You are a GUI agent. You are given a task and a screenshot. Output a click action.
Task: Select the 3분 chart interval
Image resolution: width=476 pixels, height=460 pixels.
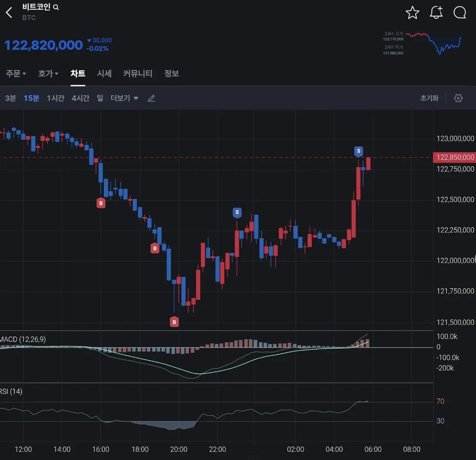click(x=10, y=98)
